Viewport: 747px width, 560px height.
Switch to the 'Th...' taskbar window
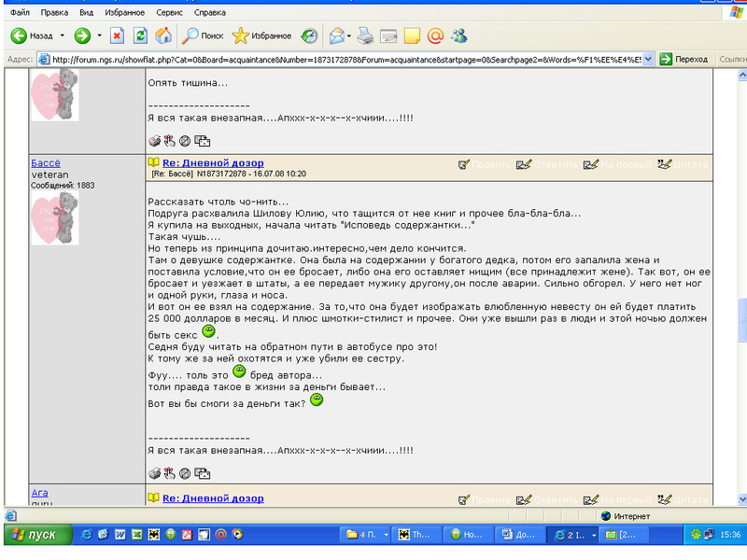tap(416, 535)
